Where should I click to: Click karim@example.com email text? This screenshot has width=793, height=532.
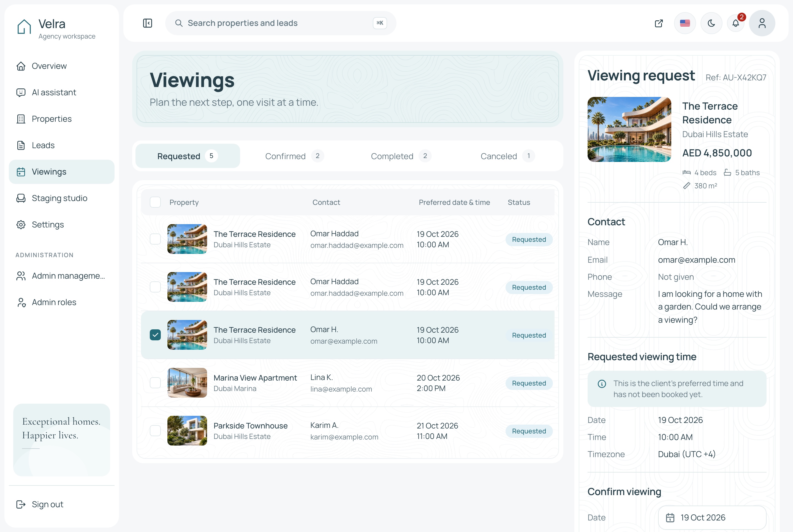[344, 437]
